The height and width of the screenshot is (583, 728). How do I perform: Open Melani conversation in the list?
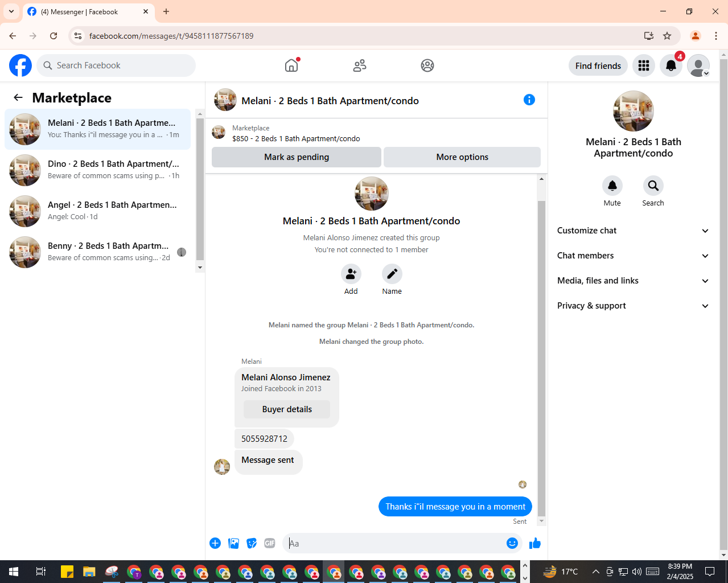(98, 129)
